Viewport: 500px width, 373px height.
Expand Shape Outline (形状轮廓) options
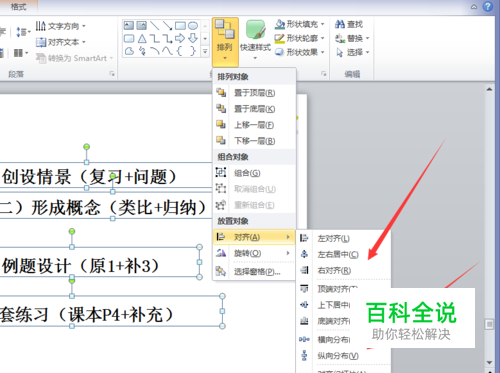pyautogui.click(x=299, y=38)
